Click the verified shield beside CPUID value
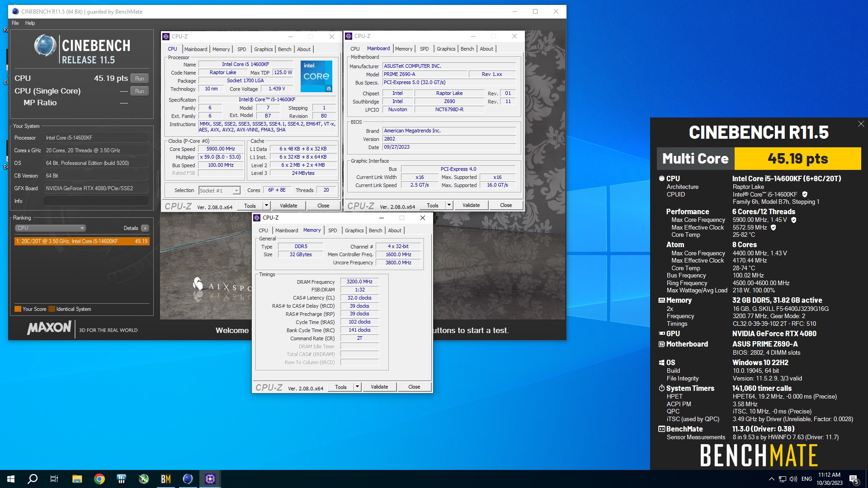This screenshot has height=488, width=868. click(805, 194)
